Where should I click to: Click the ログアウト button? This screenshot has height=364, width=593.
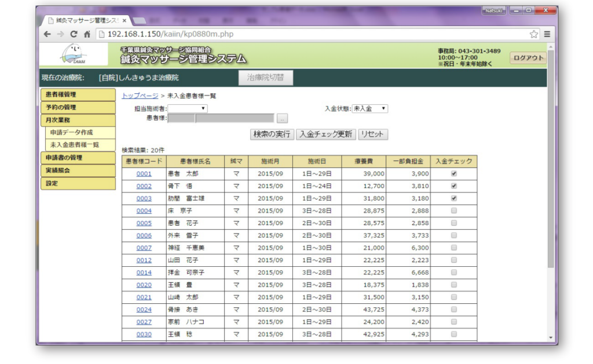(528, 58)
